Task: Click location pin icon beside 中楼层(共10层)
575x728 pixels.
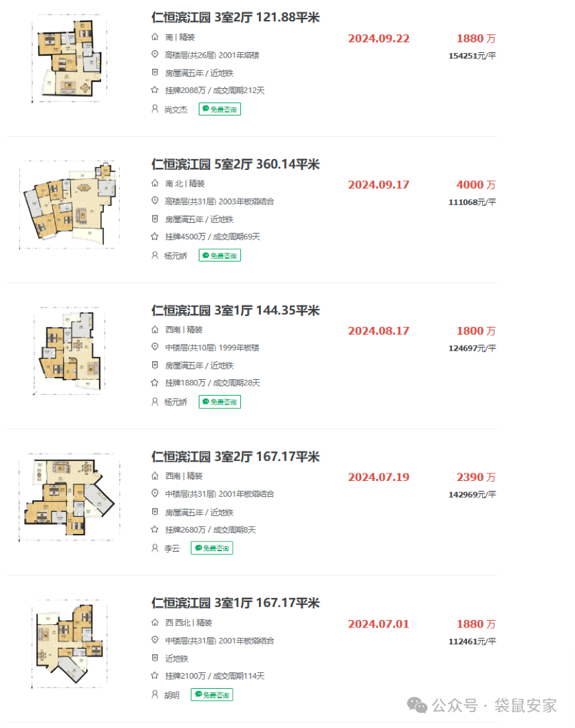Action: 155,347
